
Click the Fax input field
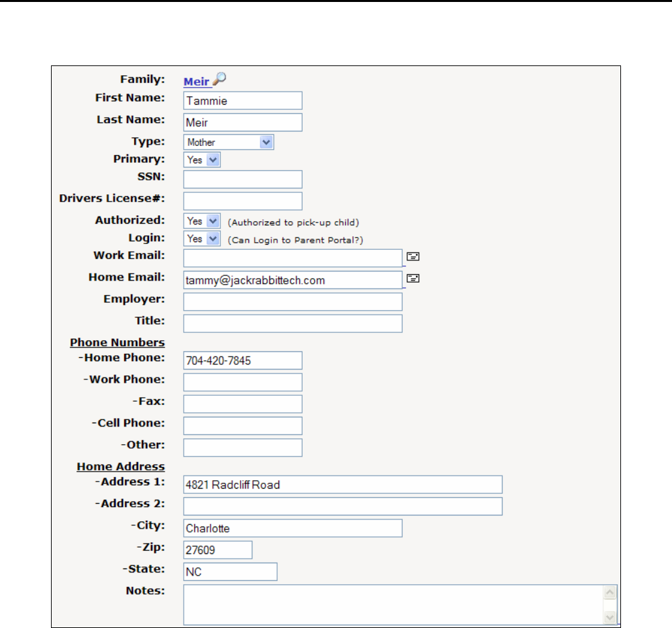243,404
